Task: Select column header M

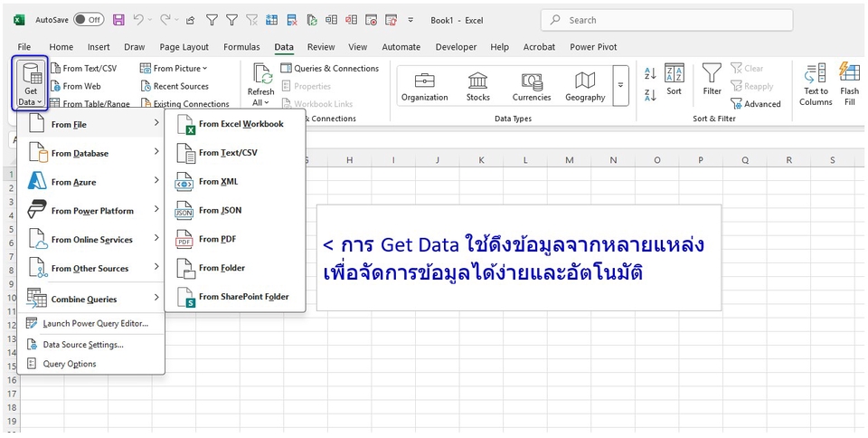Action: (x=569, y=160)
